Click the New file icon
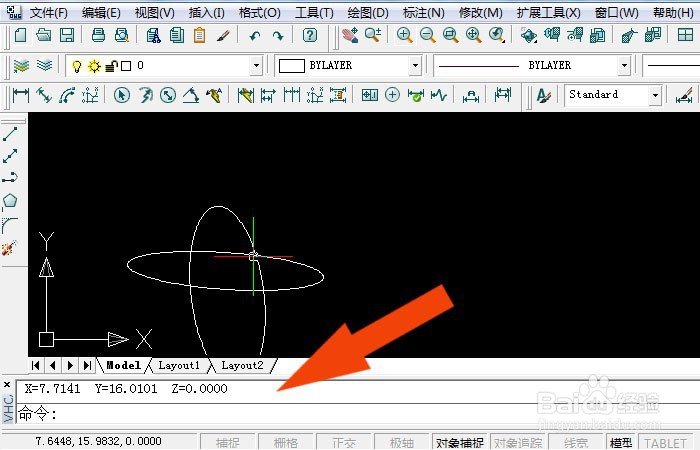This screenshot has height=450, width=700. [x=21, y=35]
